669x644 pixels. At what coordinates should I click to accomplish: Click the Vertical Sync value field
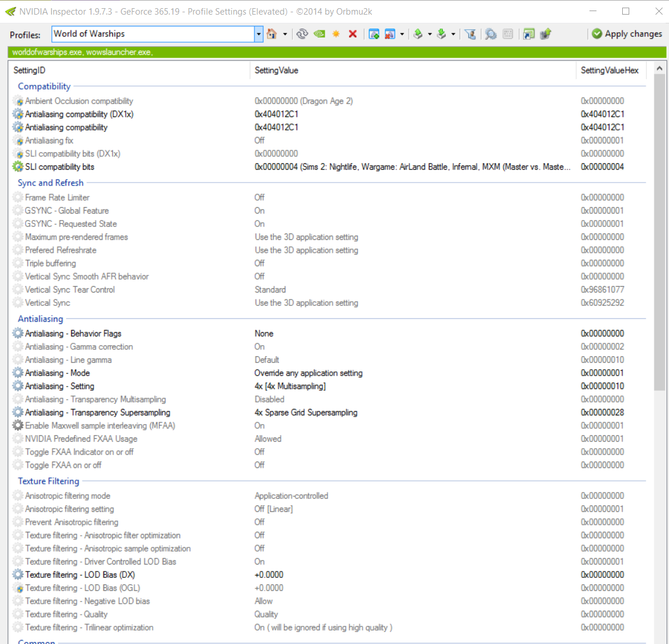pyautogui.click(x=306, y=303)
